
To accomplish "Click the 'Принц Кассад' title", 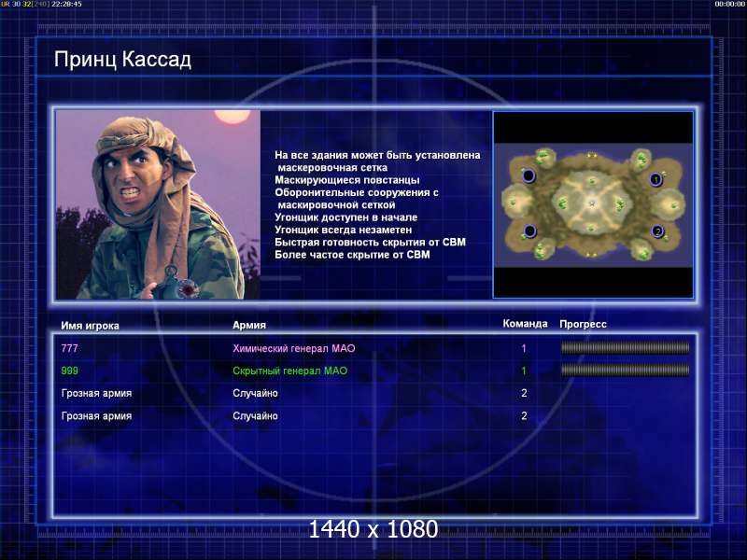I will pyautogui.click(x=123, y=60).
